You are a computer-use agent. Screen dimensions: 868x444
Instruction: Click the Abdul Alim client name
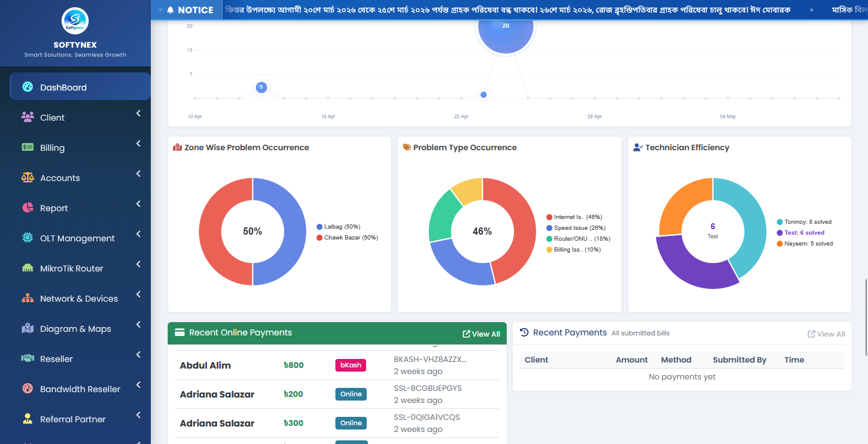click(205, 365)
